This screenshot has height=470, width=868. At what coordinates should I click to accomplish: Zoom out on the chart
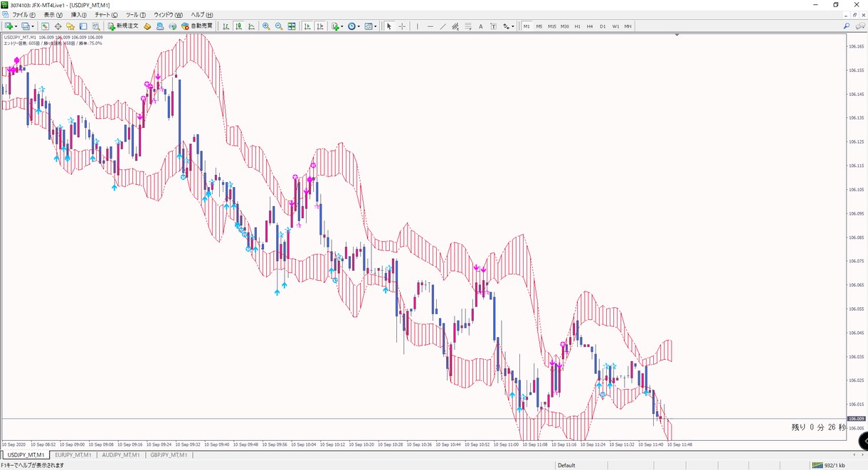coord(279,26)
